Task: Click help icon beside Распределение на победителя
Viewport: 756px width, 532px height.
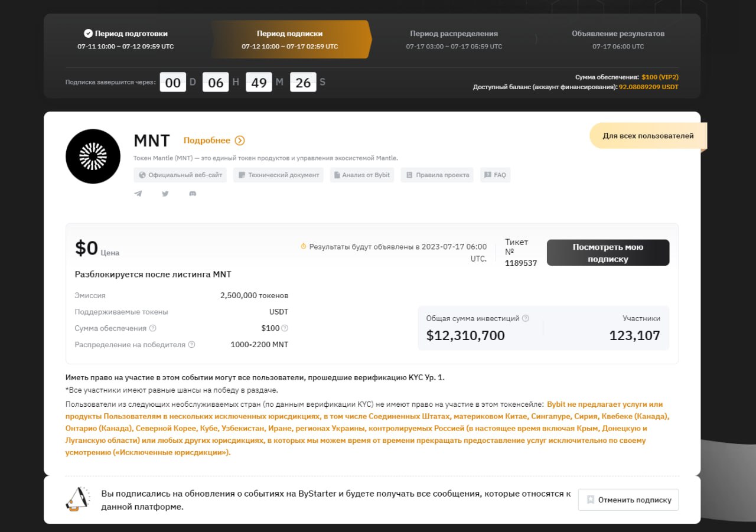Action: (x=191, y=345)
